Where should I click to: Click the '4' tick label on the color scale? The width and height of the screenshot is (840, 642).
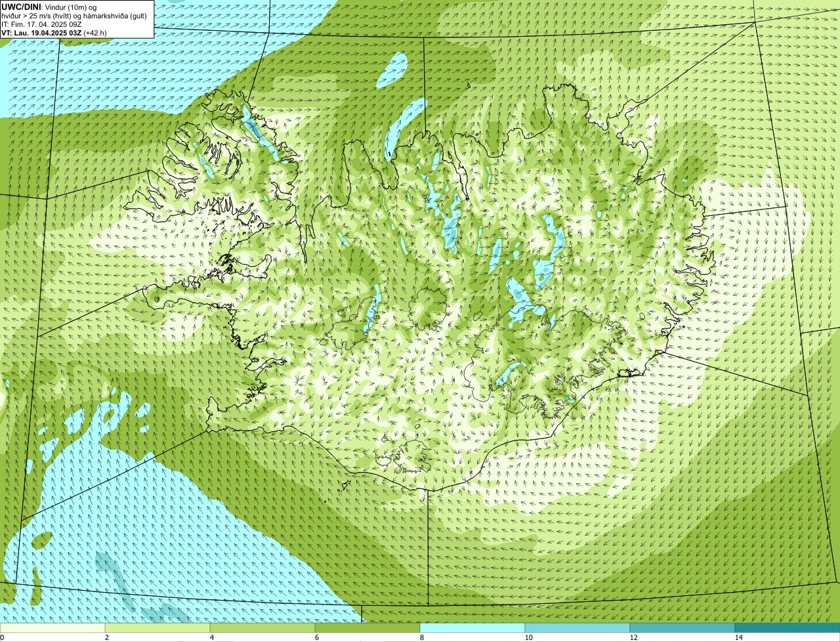click(x=211, y=637)
